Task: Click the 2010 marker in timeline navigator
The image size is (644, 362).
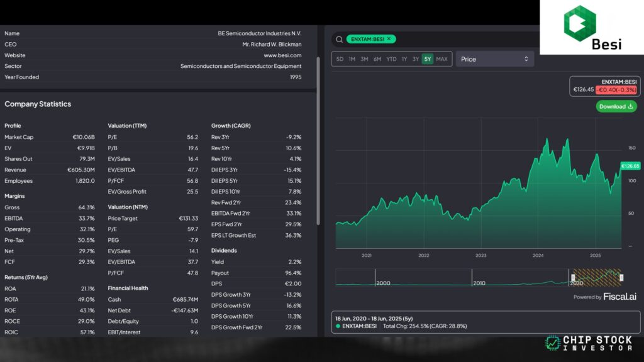Action: [x=479, y=283]
